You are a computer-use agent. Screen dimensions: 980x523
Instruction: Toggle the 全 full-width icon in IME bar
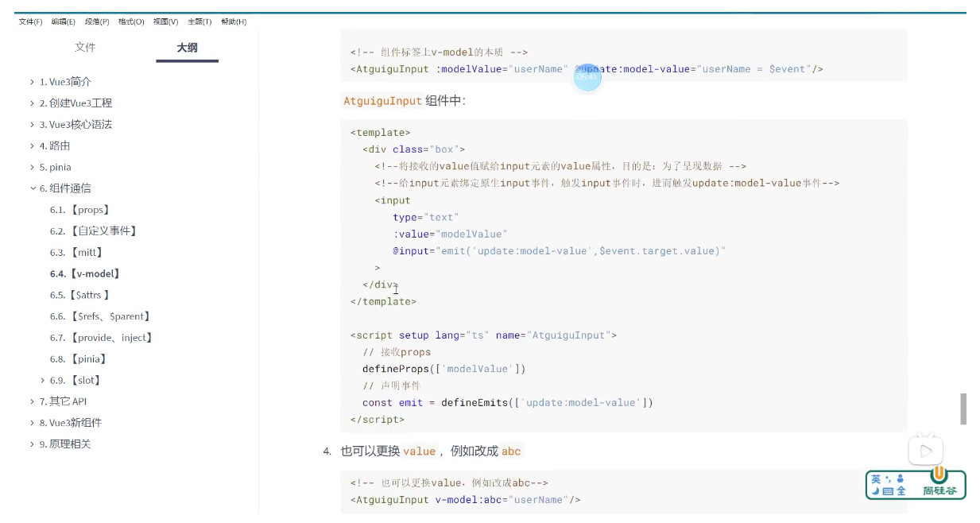[x=901, y=491]
